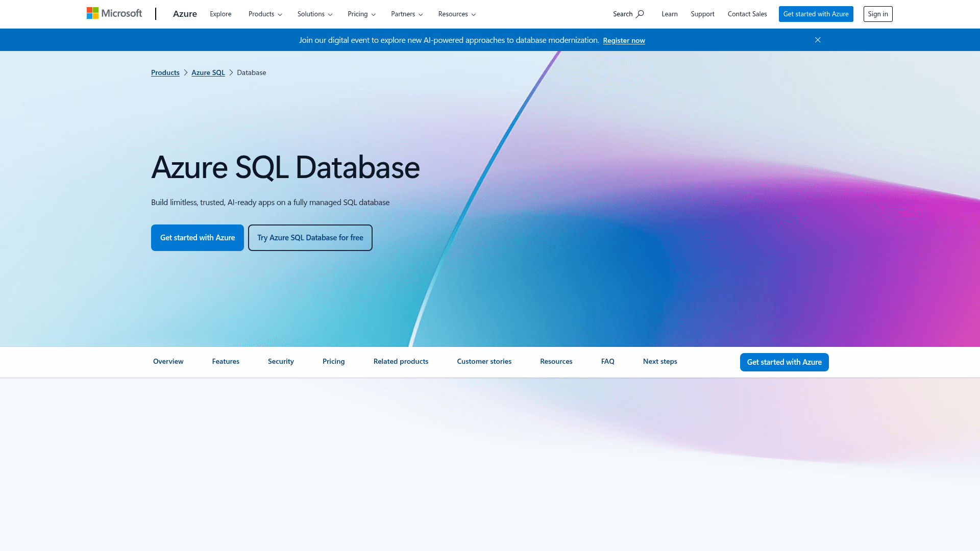Jump to Customer stories tab
This screenshot has width=980, height=551.
tap(484, 361)
